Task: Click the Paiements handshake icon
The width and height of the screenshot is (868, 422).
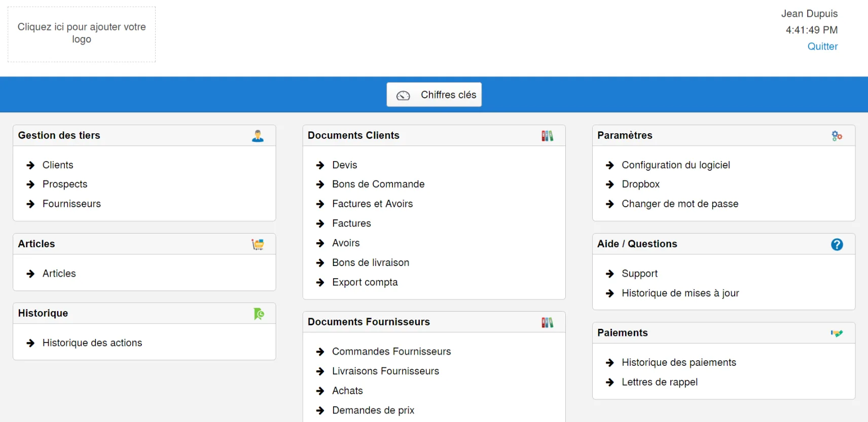Action: [x=837, y=333]
